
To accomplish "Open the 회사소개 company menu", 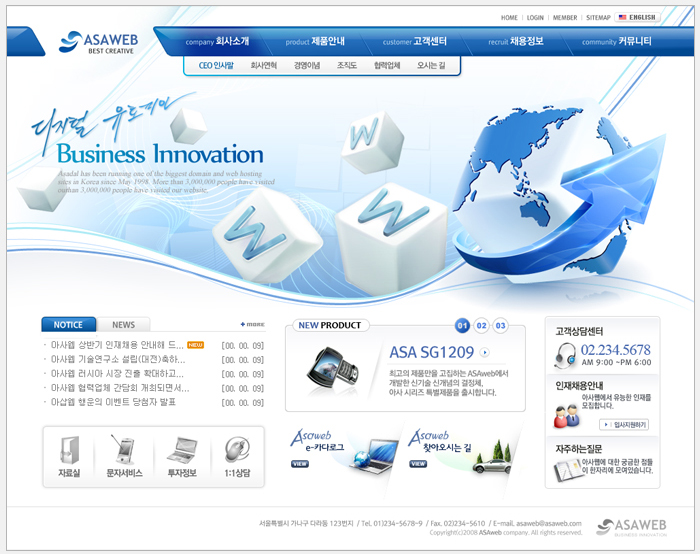I will (x=217, y=42).
